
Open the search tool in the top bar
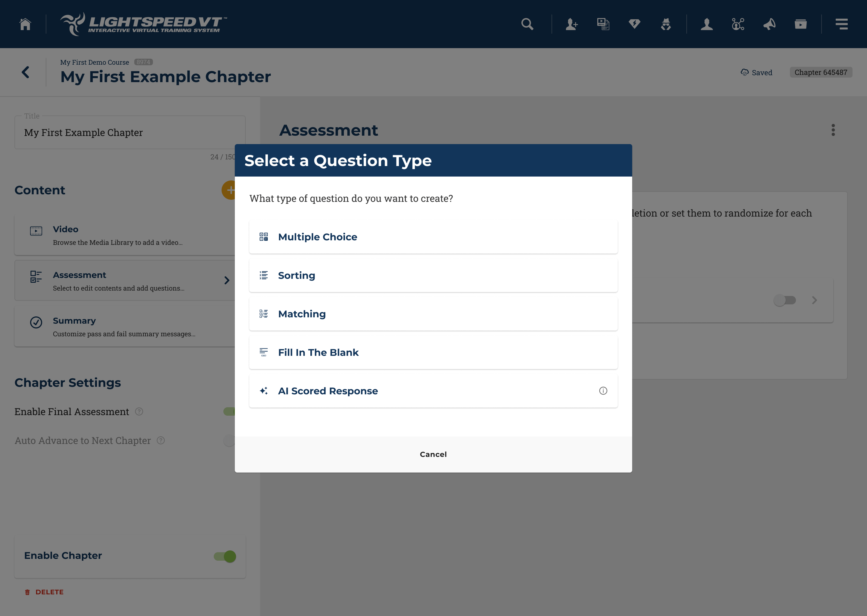coord(527,24)
